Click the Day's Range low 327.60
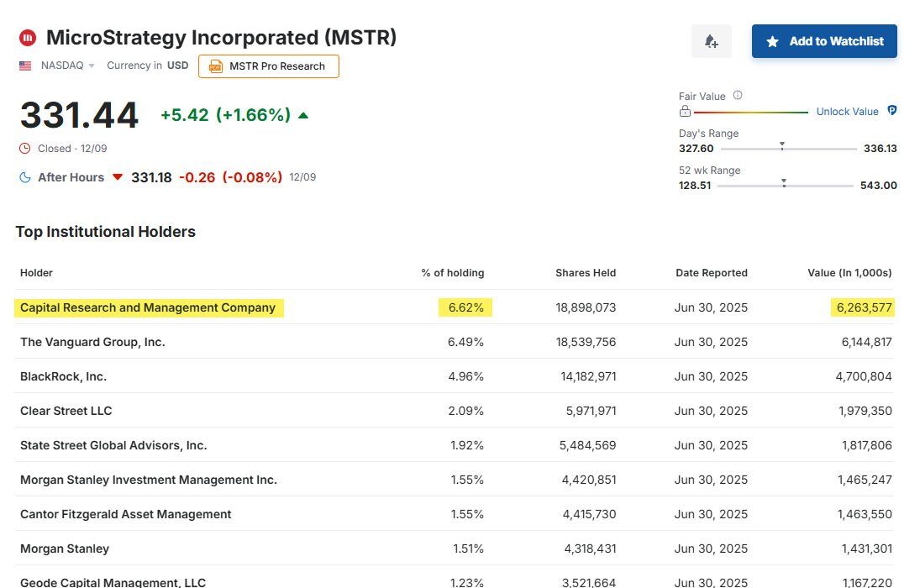920x588 pixels. tap(696, 149)
